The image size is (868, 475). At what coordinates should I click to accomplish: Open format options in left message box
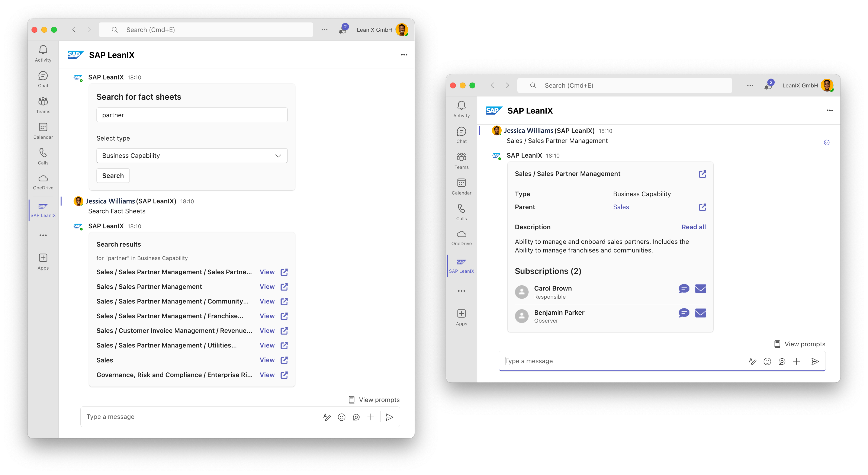click(327, 417)
